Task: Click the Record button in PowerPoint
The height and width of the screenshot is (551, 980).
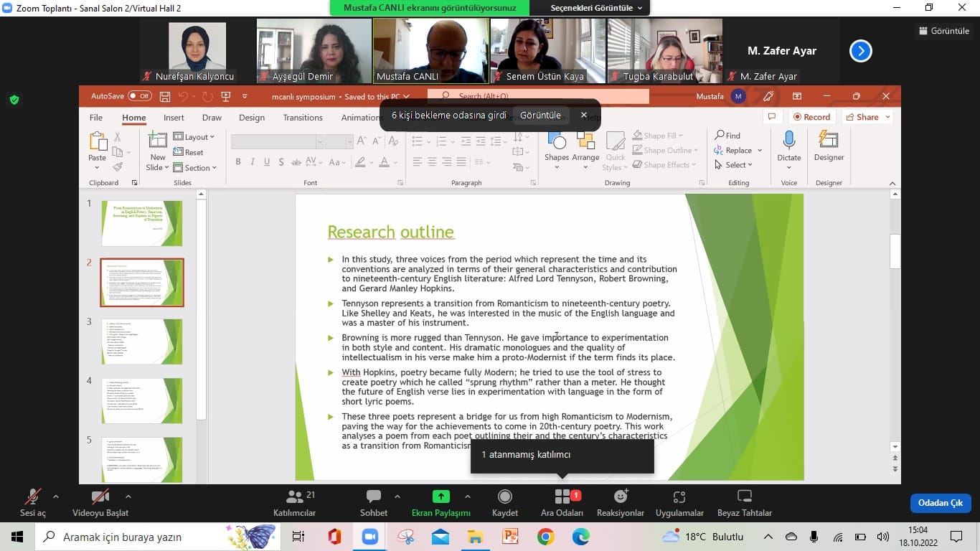Action: (x=811, y=117)
